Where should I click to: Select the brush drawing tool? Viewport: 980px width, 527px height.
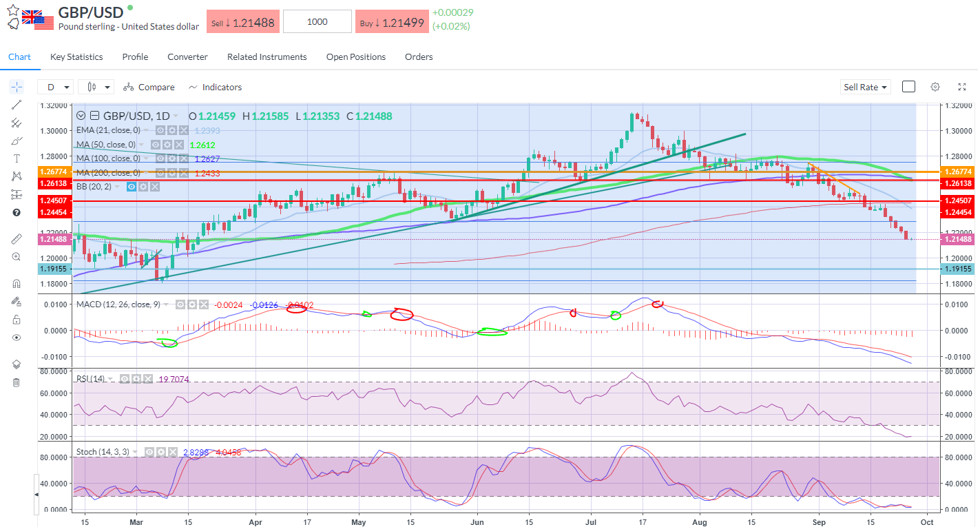point(17,141)
